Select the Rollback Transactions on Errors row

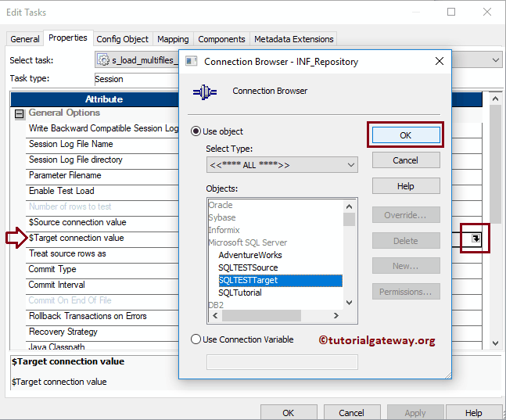pyautogui.click(x=102, y=316)
